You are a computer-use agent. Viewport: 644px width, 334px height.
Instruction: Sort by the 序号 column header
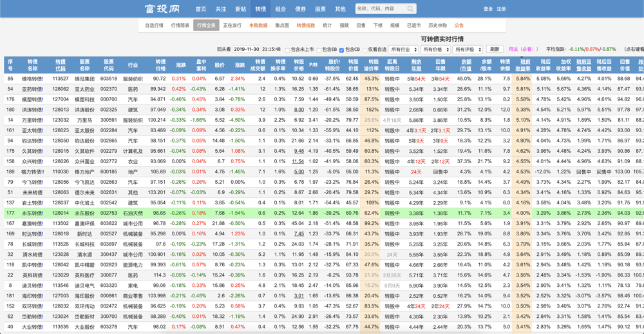(x=11, y=65)
